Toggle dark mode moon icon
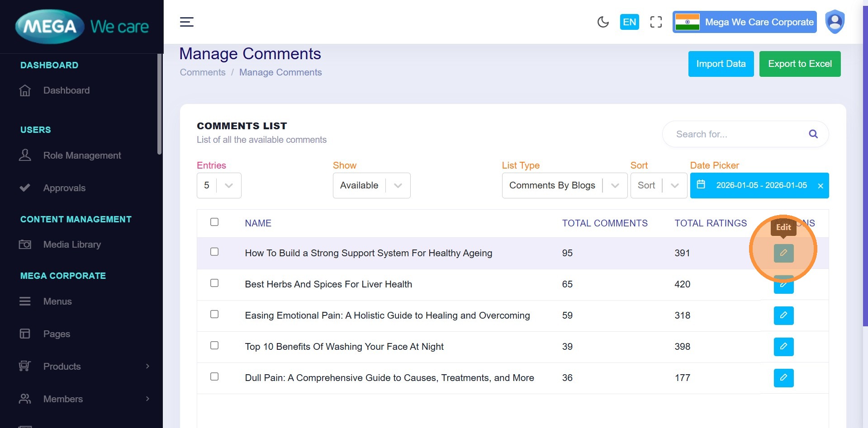The image size is (868, 428). 603,22
